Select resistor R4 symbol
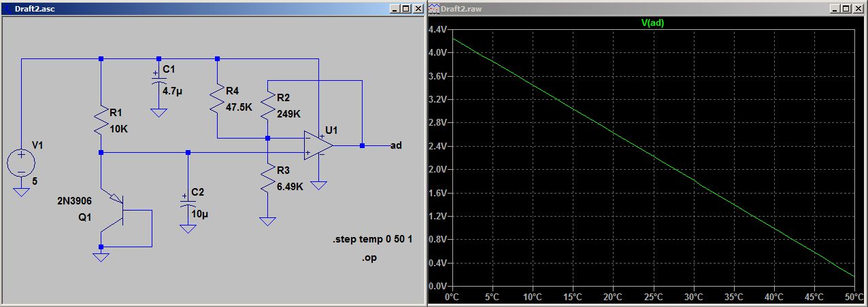 (x=217, y=99)
